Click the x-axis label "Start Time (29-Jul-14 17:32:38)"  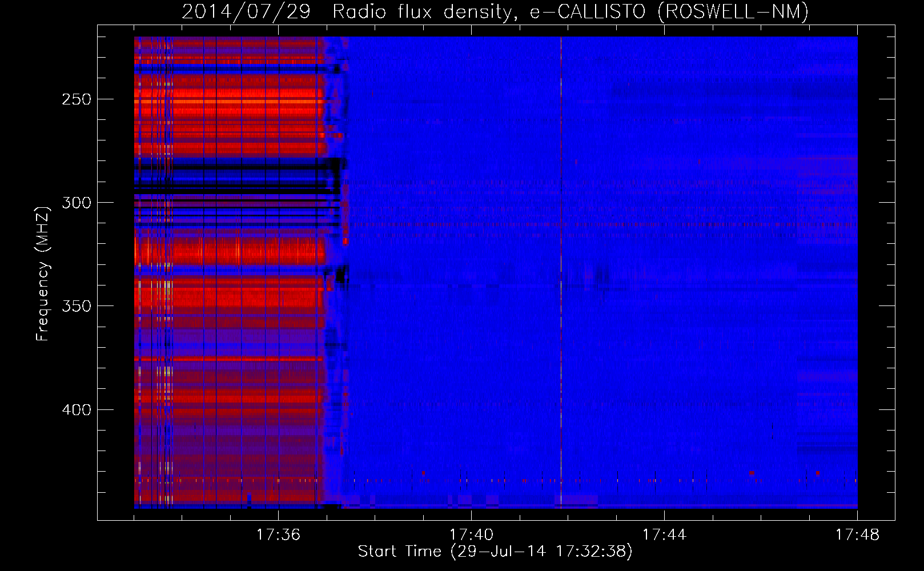point(495,552)
